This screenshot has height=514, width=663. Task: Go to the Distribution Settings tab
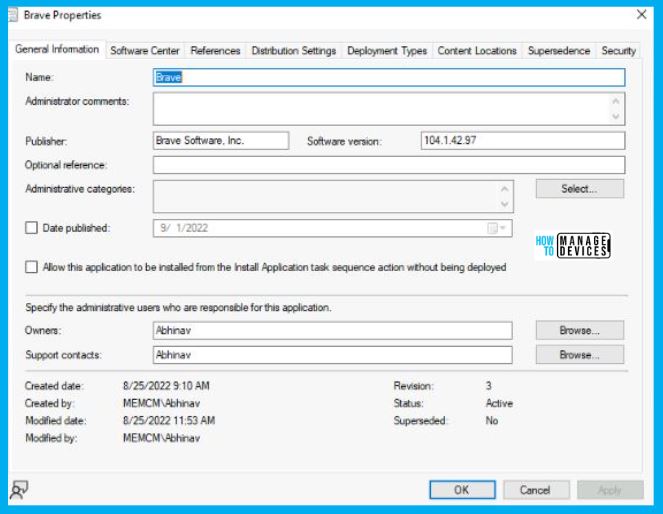point(294,51)
